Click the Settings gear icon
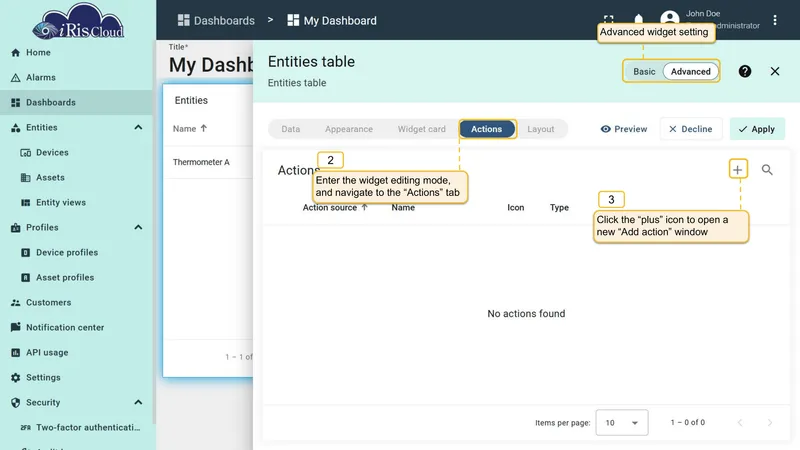The image size is (800, 450). 15,378
